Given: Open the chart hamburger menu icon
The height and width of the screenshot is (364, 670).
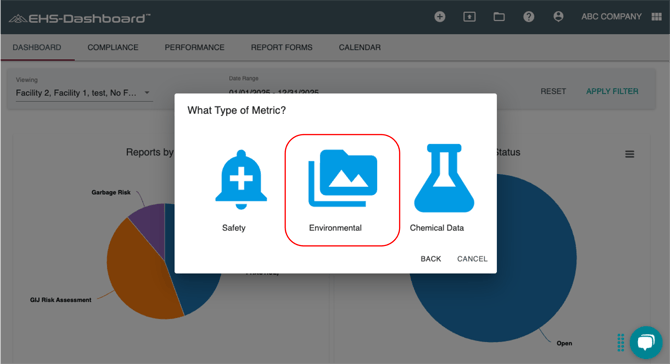Looking at the screenshot, I should (x=629, y=154).
